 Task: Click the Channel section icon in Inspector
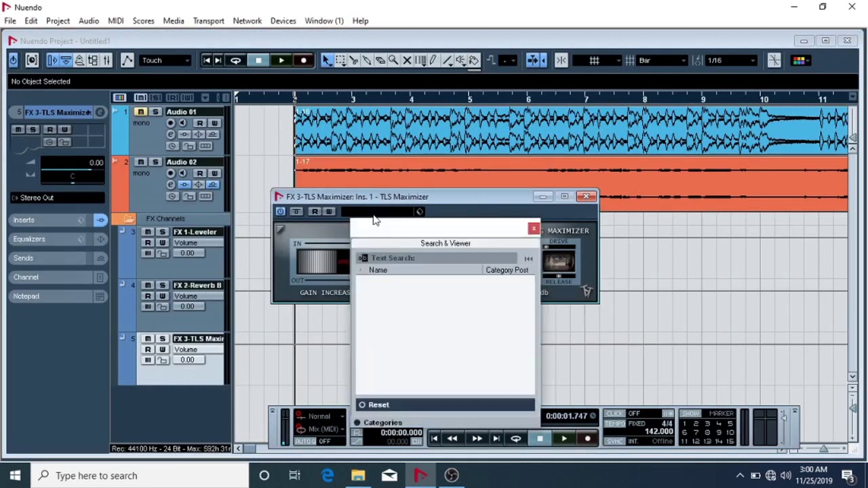click(x=100, y=277)
